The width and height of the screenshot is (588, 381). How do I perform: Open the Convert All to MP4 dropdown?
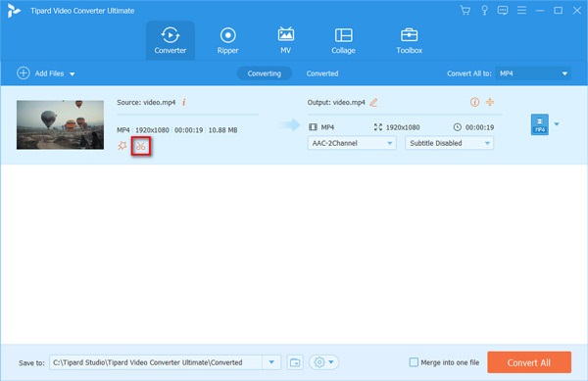click(533, 73)
